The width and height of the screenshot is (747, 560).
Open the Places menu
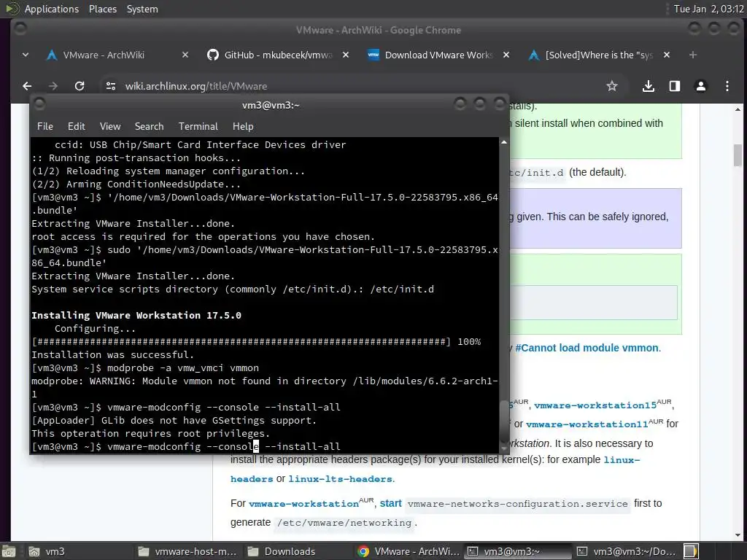tap(102, 9)
